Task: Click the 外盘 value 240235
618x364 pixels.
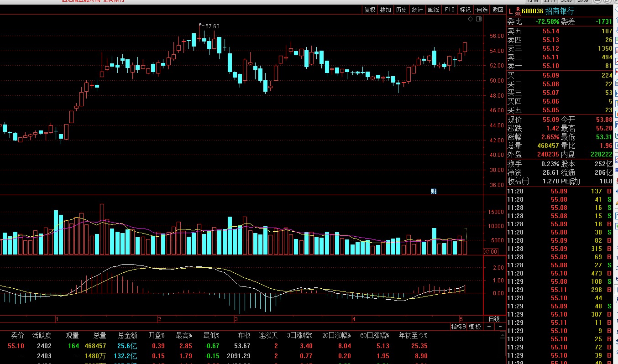Action: pos(548,154)
